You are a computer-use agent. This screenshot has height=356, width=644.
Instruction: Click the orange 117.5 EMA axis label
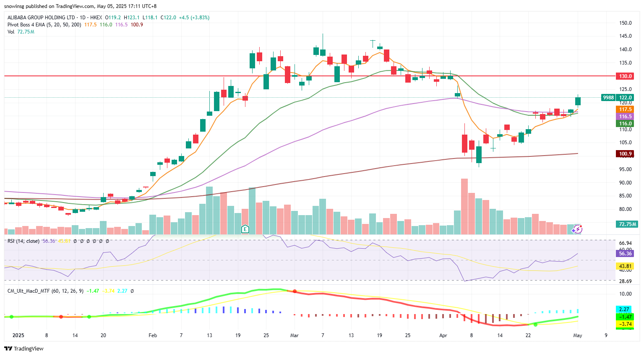(625, 109)
